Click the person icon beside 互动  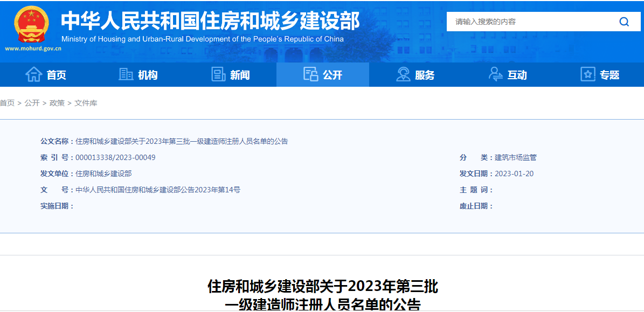click(x=495, y=74)
